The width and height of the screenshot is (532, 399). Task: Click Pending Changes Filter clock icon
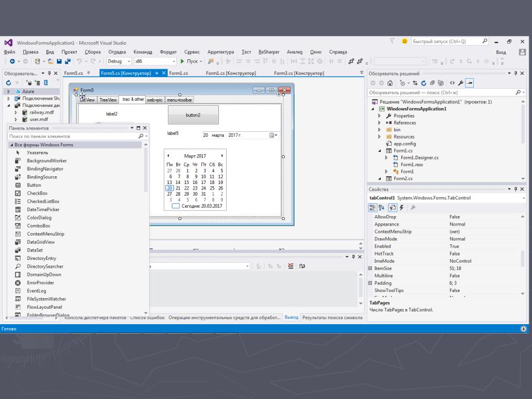[x=402, y=83]
